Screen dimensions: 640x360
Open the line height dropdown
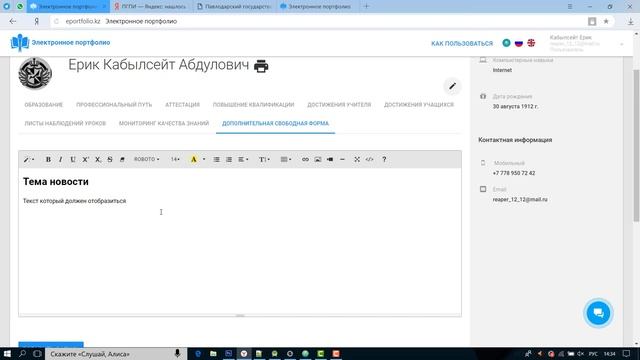tap(264, 160)
